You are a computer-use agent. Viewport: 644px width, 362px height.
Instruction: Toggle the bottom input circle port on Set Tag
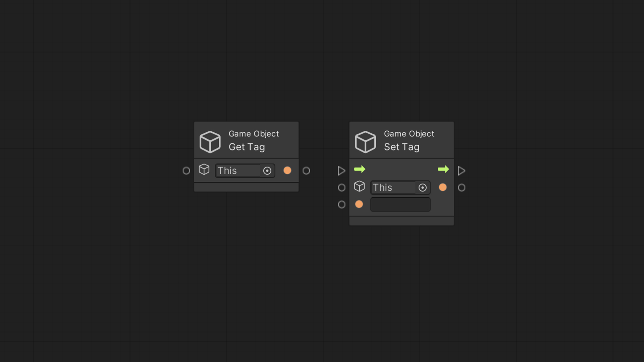coord(342,204)
